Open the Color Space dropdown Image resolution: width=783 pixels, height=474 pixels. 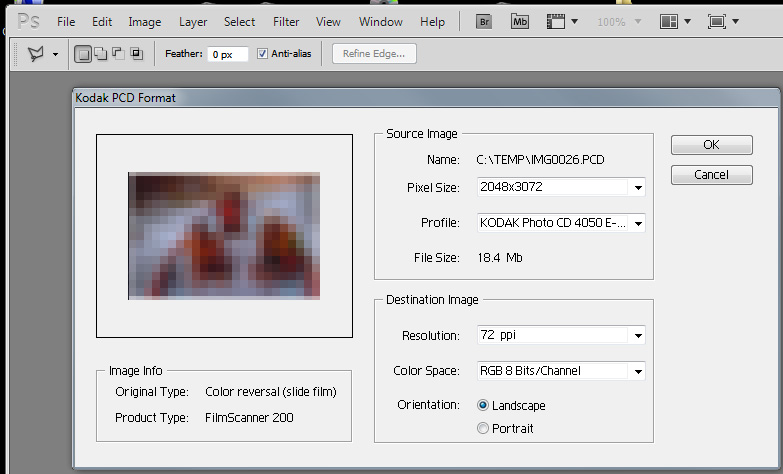click(561, 371)
